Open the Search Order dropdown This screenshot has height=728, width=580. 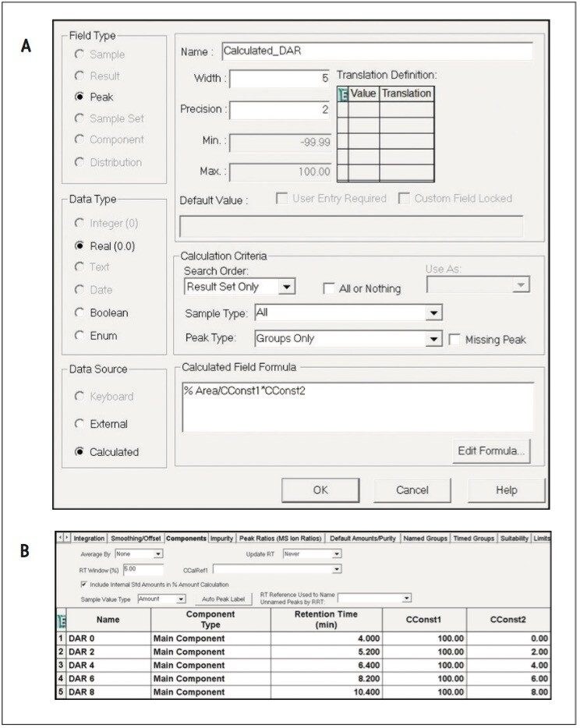(287, 287)
